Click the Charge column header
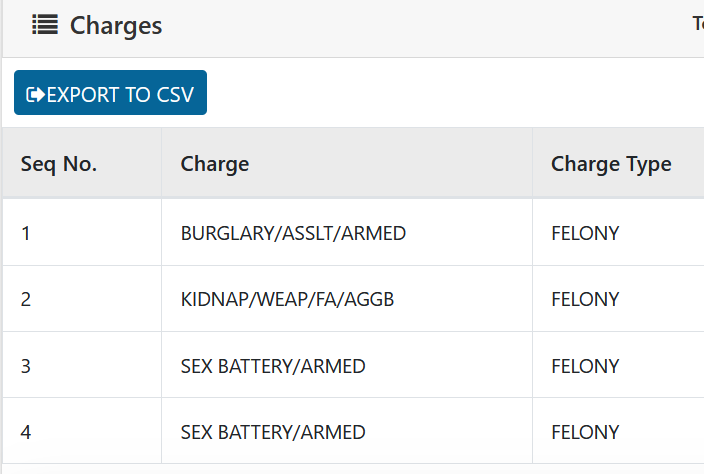 215,164
